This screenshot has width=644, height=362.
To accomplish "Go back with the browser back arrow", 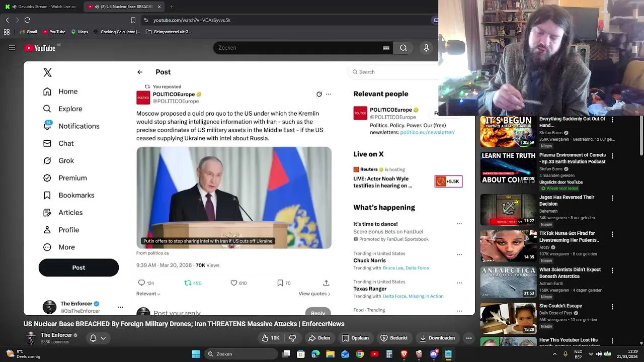I will (7, 20).
